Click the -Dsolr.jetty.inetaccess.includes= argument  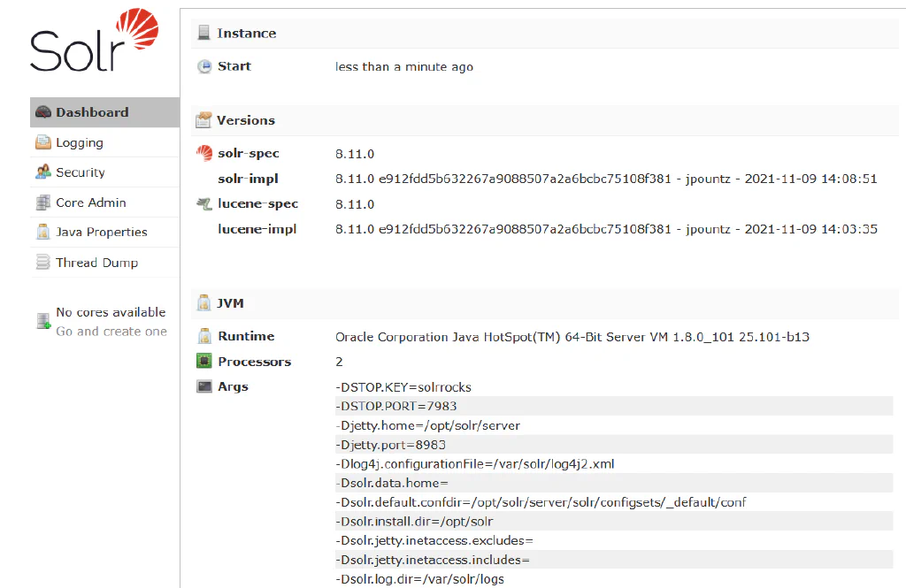tap(614, 560)
